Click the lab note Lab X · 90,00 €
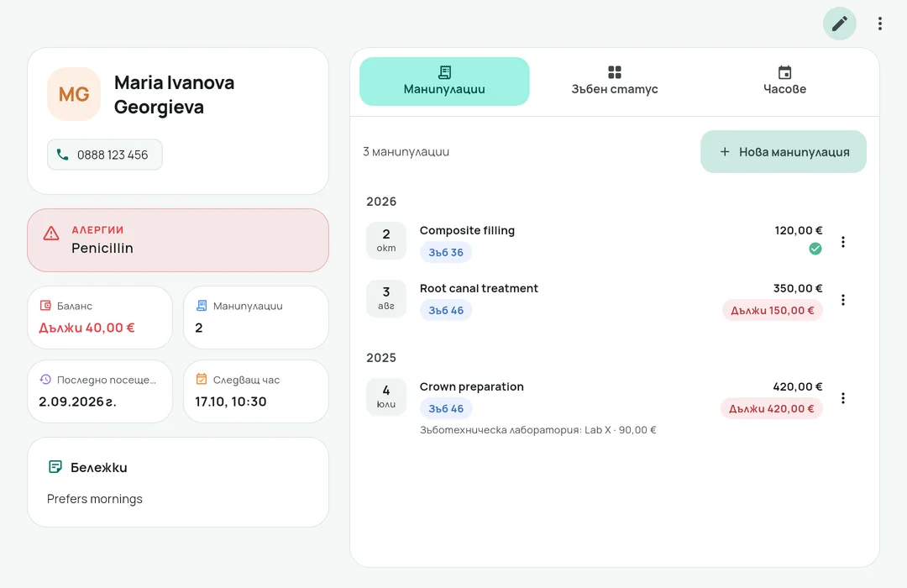 538,430
